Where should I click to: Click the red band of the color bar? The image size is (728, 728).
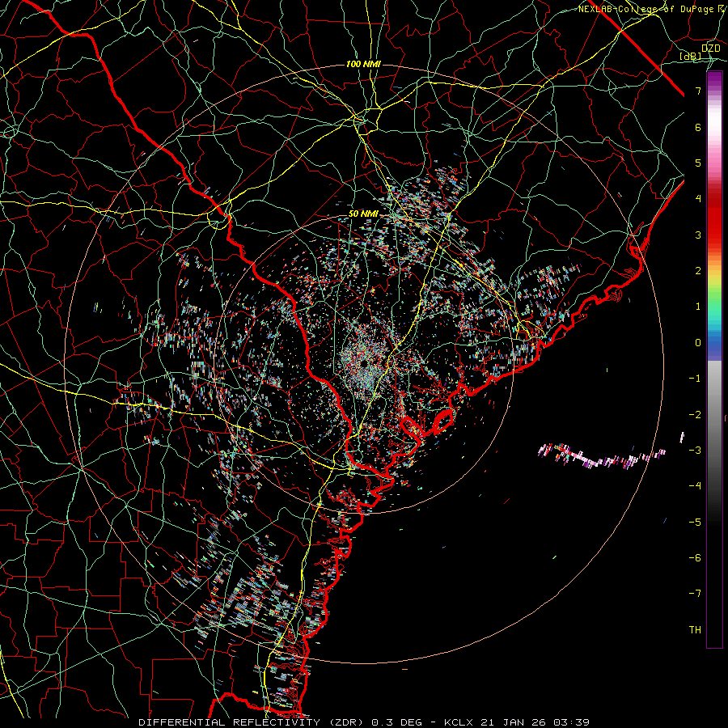coord(714,218)
